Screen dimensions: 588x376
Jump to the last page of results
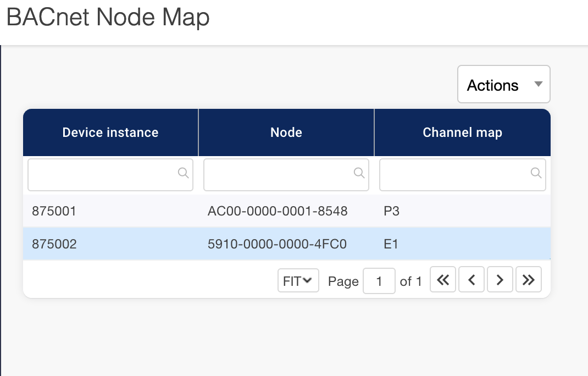point(528,280)
